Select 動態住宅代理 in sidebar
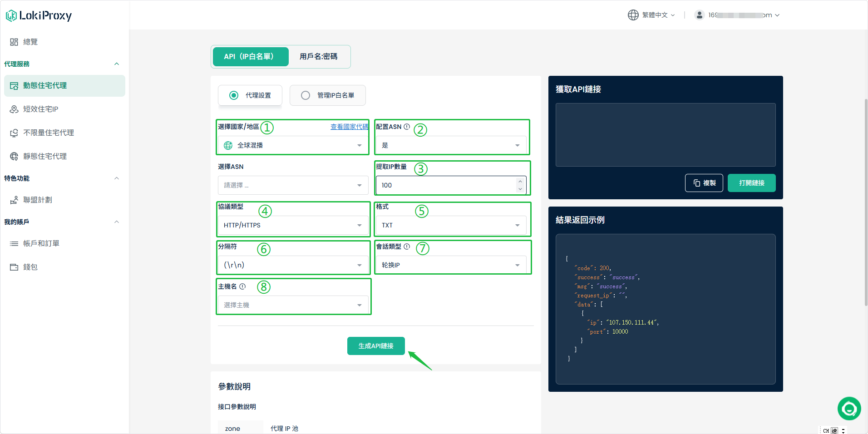The width and height of the screenshot is (868, 434). coord(64,86)
